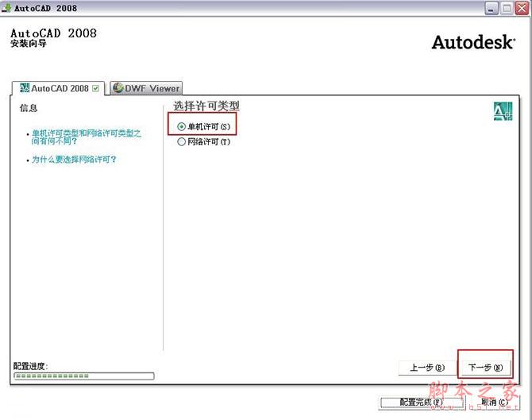Choose the 网络许可(T) radio option
Image resolution: width=532 pixels, height=420 pixels.
point(203,141)
